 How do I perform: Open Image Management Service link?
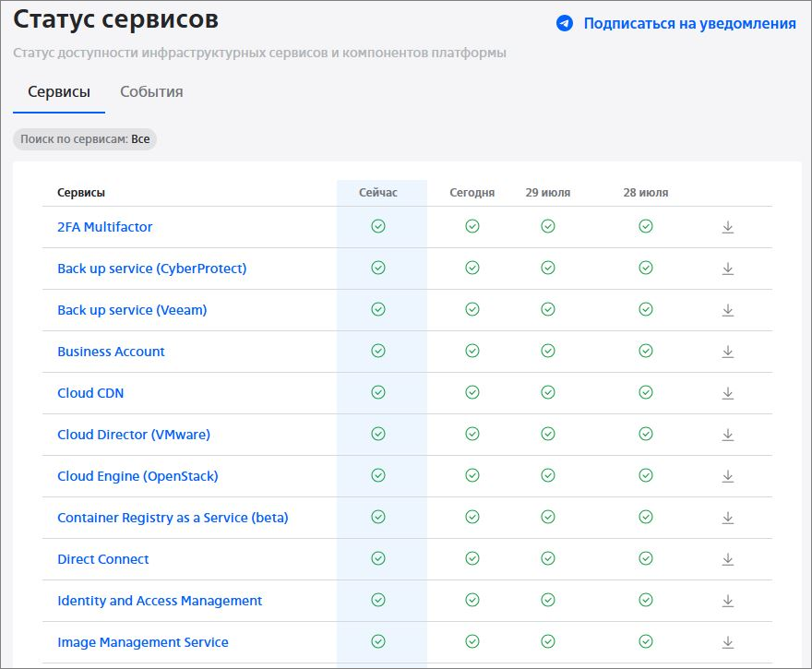143,642
